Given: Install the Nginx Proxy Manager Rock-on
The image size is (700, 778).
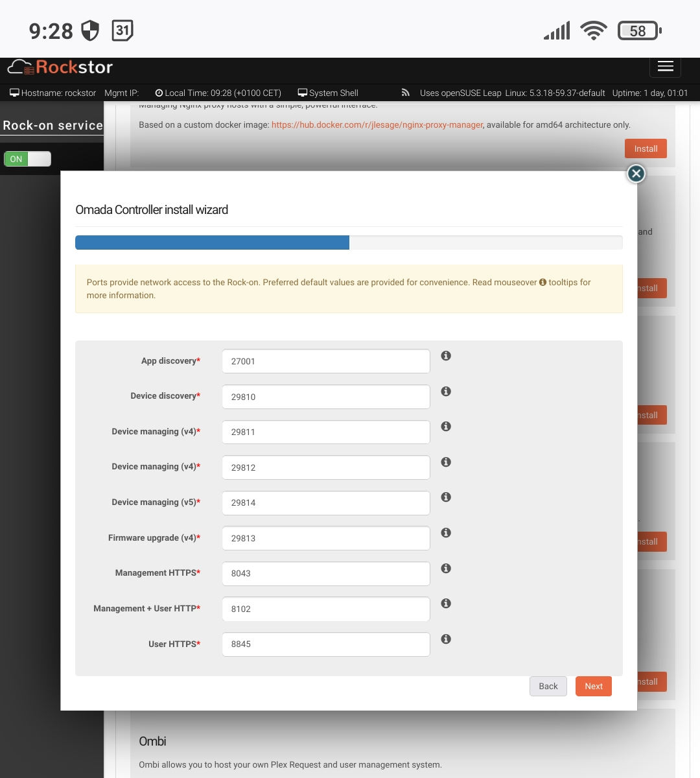Looking at the screenshot, I should point(646,148).
